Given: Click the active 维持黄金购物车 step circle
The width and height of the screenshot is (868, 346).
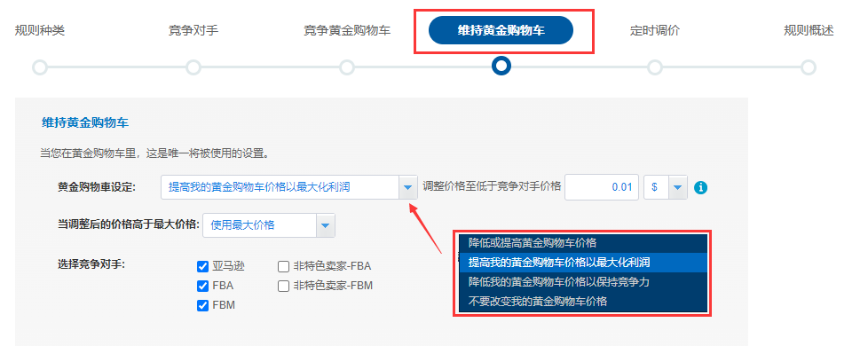Looking at the screenshot, I should (501, 67).
